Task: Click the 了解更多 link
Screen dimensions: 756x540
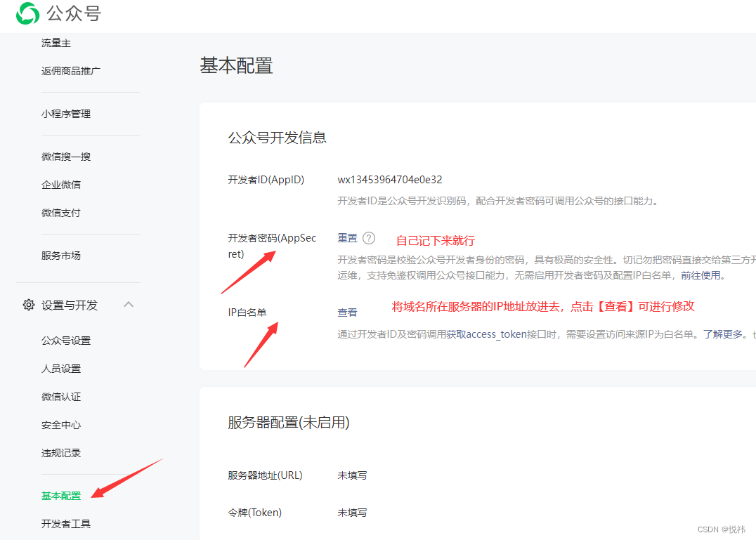Action: (x=723, y=334)
